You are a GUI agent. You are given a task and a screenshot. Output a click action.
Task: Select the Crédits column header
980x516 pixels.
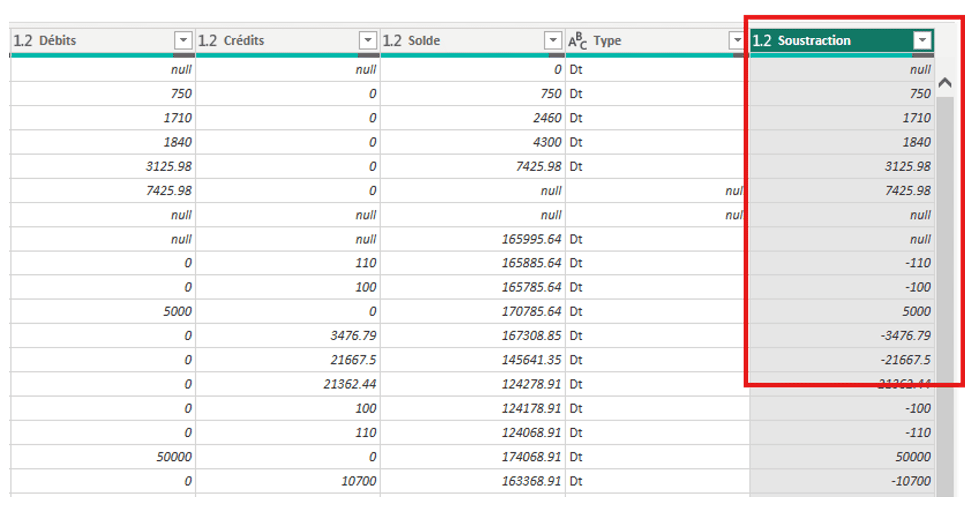(244, 40)
